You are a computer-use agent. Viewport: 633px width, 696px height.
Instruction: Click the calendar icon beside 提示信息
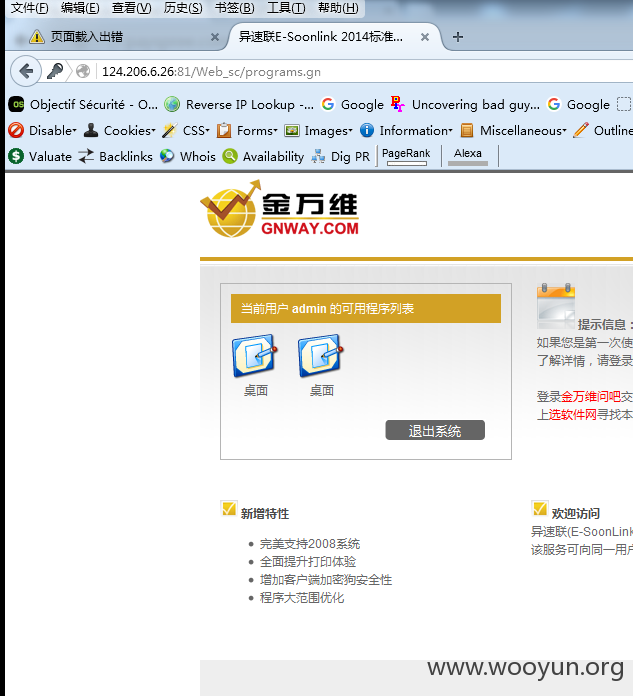556,306
